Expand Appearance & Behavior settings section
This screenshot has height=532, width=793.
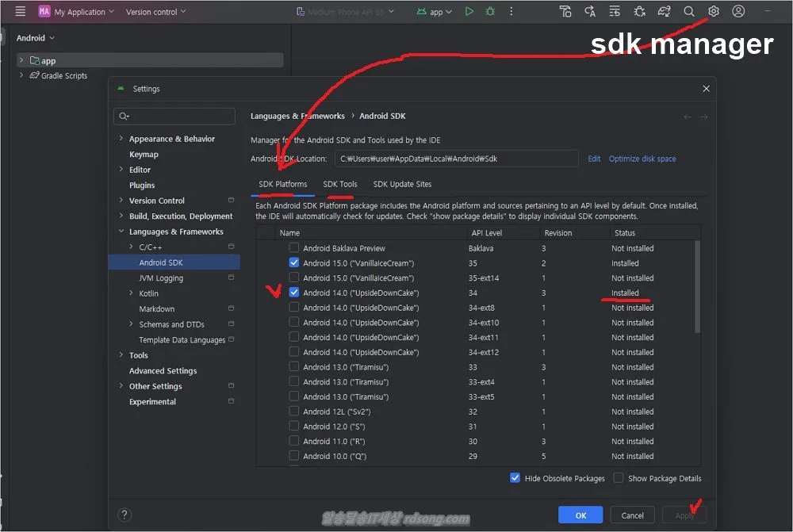(x=121, y=139)
